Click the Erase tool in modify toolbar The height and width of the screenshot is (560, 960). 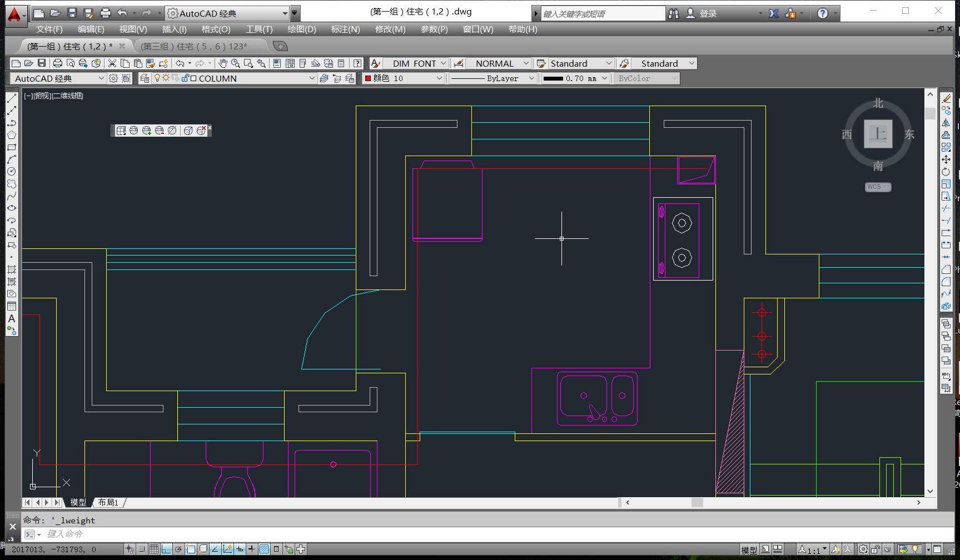[946, 98]
